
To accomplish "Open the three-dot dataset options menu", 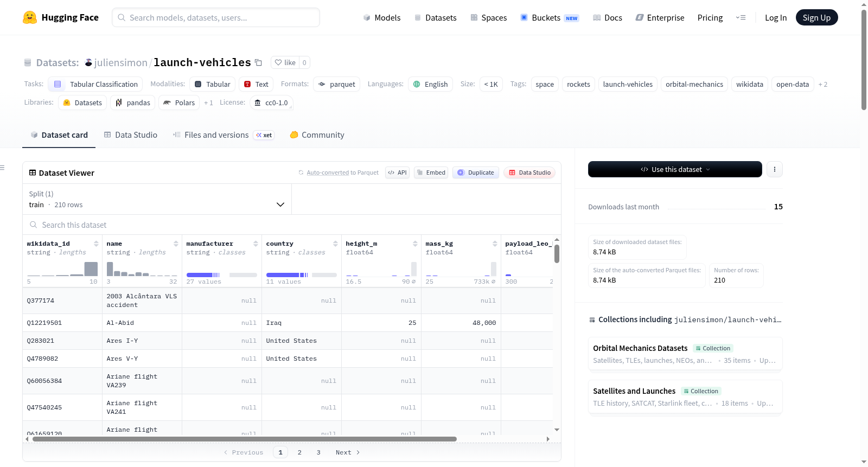I will point(775,169).
